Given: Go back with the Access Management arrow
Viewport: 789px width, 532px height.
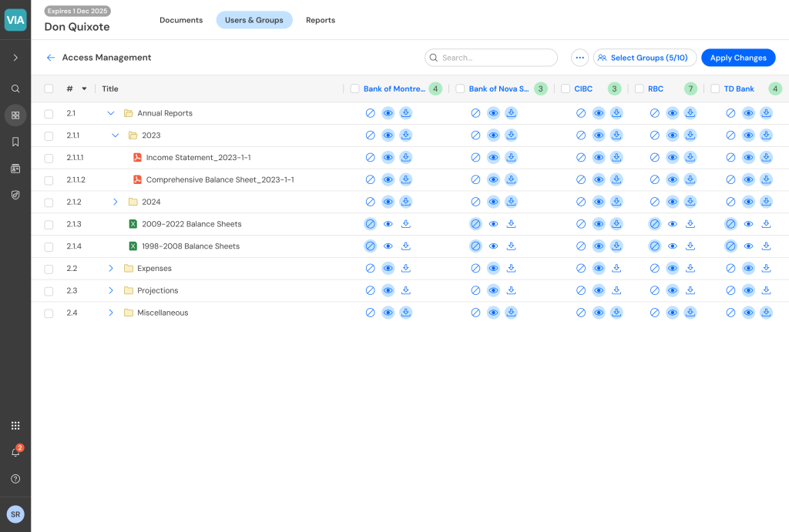Looking at the screenshot, I should point(50,58).
